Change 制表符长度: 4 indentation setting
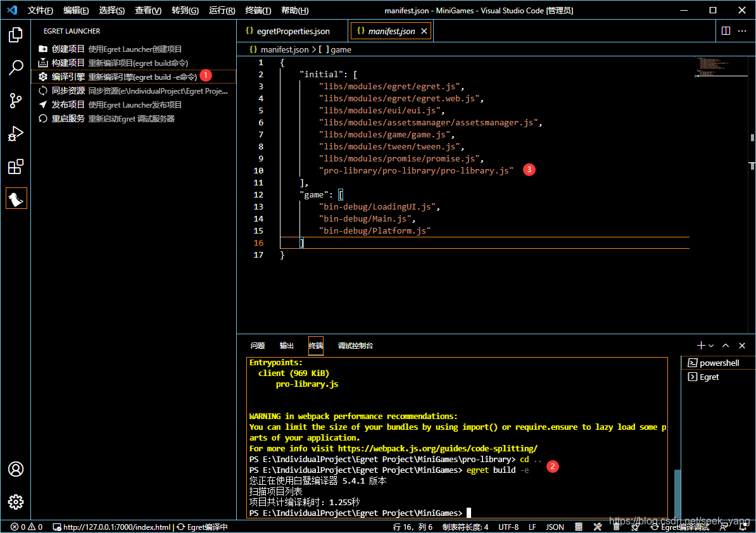The width and height of the screenshot is (756, 533). tap(465, 527)
